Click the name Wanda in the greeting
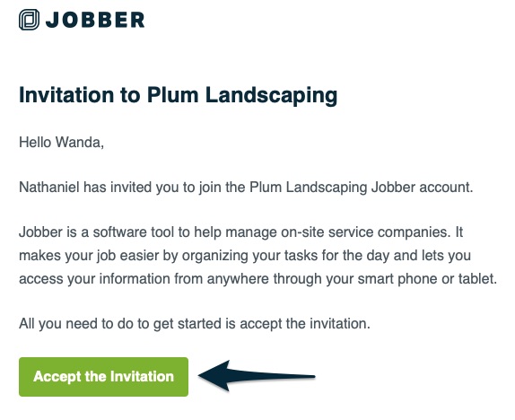515x420 pixels. pos(80,143)
